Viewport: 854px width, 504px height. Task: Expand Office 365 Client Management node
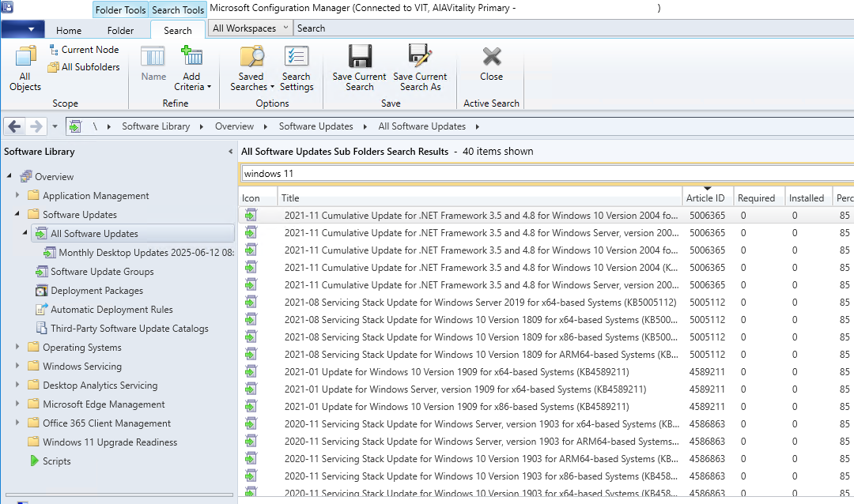pyautogui.click(x=17, y=423)
